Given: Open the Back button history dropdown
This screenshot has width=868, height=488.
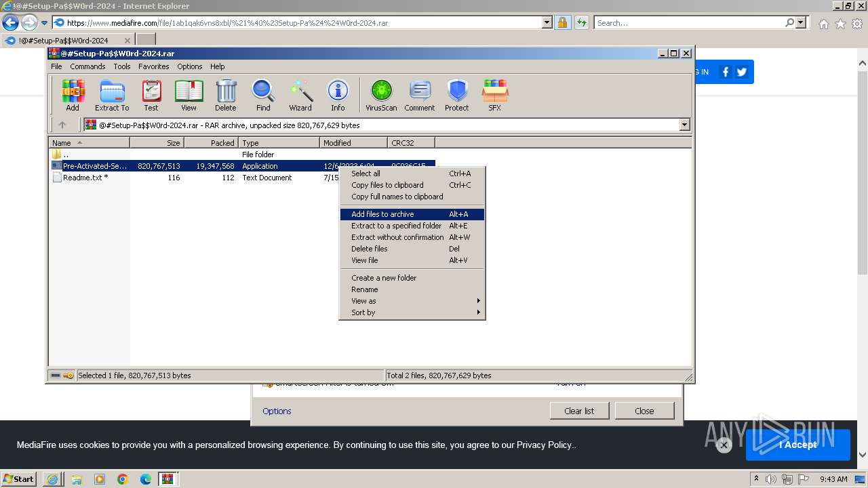Looking at the screenshot, I should [x=44, y=23].
